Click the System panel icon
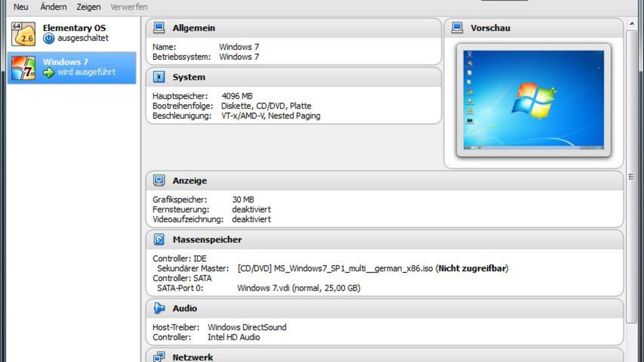The height and width of the screenshot is (362, 644). [x=158, y=77]
